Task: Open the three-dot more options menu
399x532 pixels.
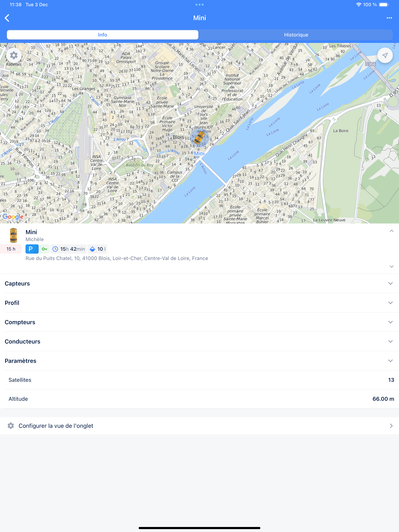Action: [389, 18]
